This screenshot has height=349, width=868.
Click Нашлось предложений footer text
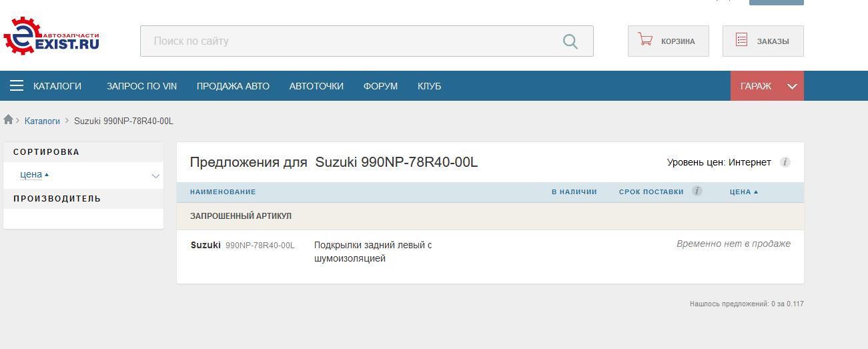[747, 304]
